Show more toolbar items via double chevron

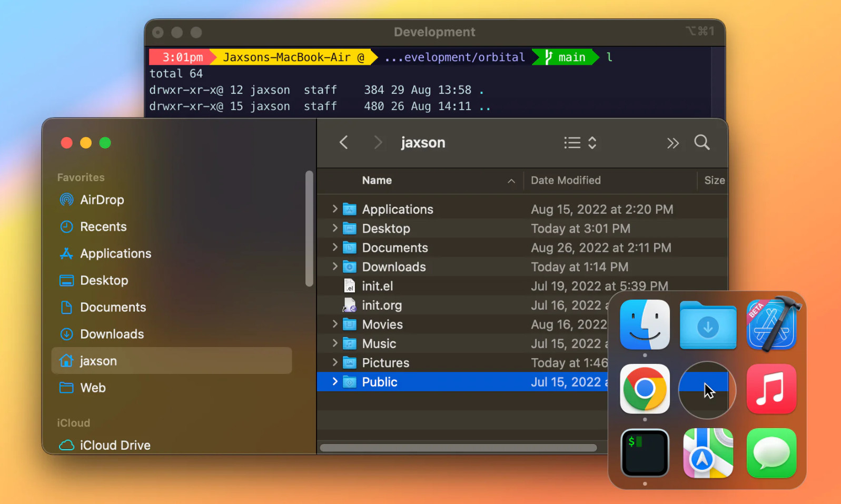672,143
